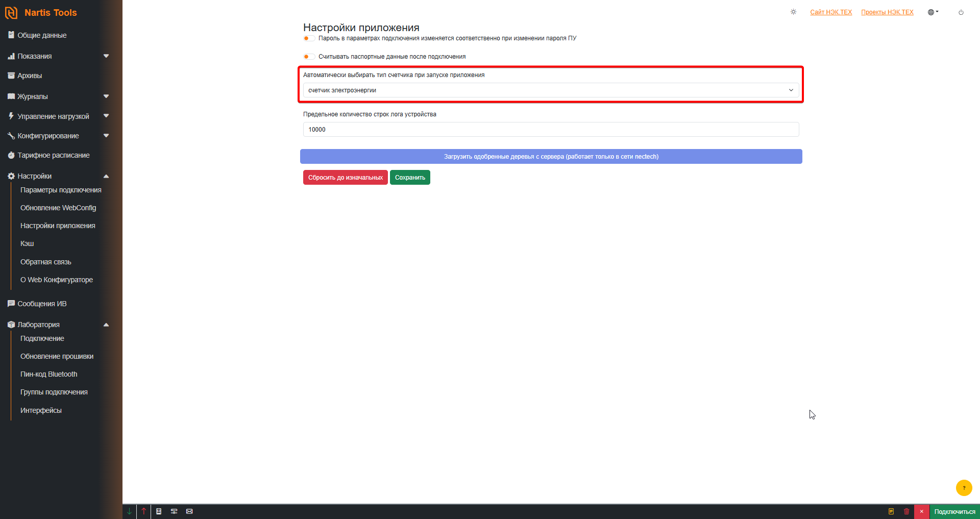Open meter type selection dropdown
Image resolution: width=980 pixels, height=519 pixels.
(550, 90)
